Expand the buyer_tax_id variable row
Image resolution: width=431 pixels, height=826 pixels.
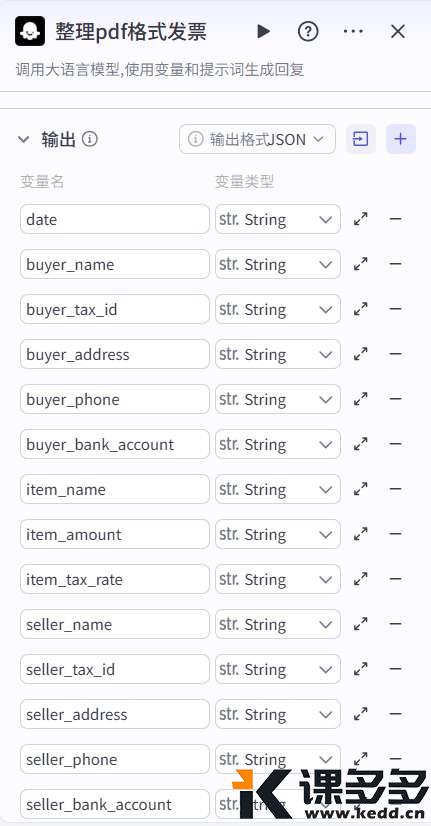pyautogui.click(x=360, y=309)
